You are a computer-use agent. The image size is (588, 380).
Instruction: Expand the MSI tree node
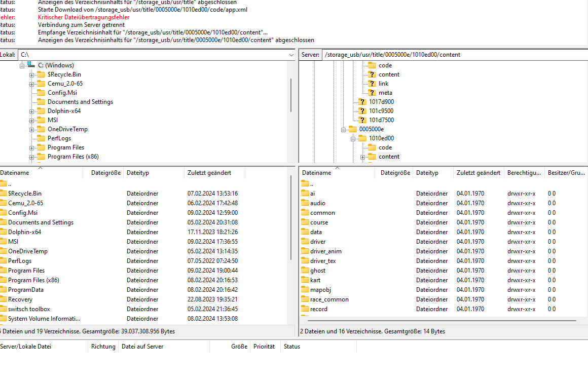click(x=32, y=120)
